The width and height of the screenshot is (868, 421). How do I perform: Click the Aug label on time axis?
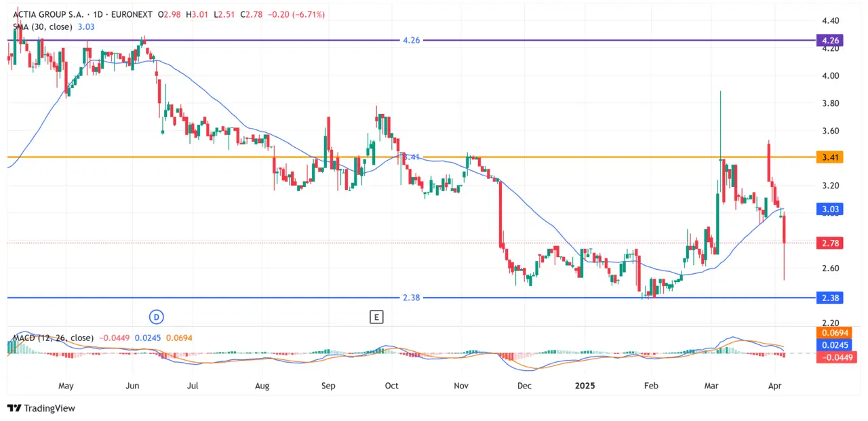(x=262, y=386)
